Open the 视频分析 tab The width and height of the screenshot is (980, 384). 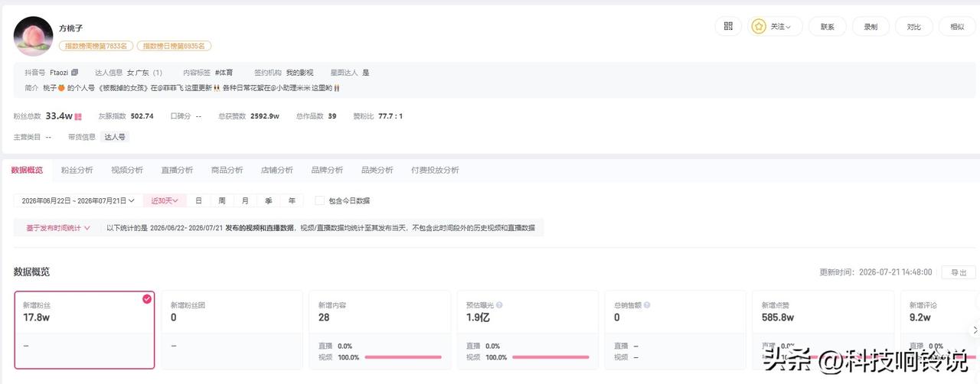point(127,170)
